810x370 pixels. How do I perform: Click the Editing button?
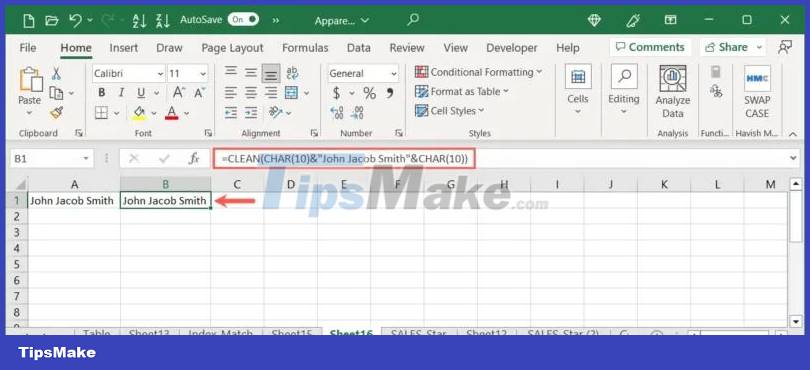[x=624, y=89]
